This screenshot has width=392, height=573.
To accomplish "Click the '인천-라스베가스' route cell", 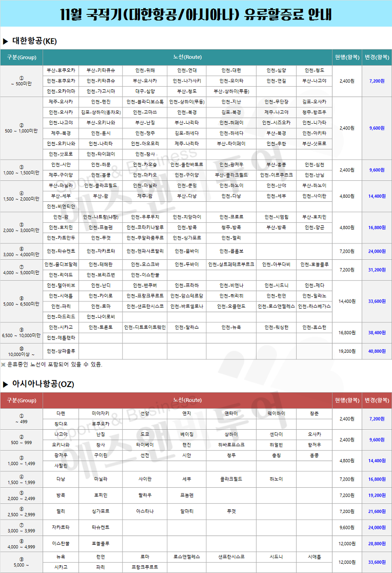I will [314, 306].
